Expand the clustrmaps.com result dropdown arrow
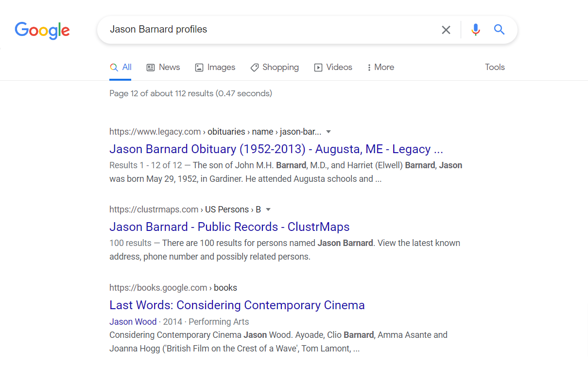588x368 pixels. pos(268,210)
